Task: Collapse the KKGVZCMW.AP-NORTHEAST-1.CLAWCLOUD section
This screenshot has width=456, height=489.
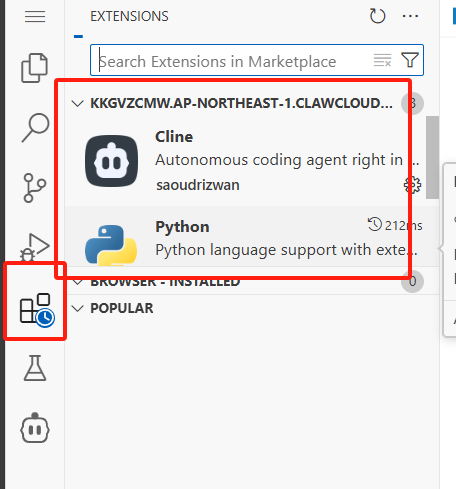Action: pyautogui.click(x=77, y=104)
